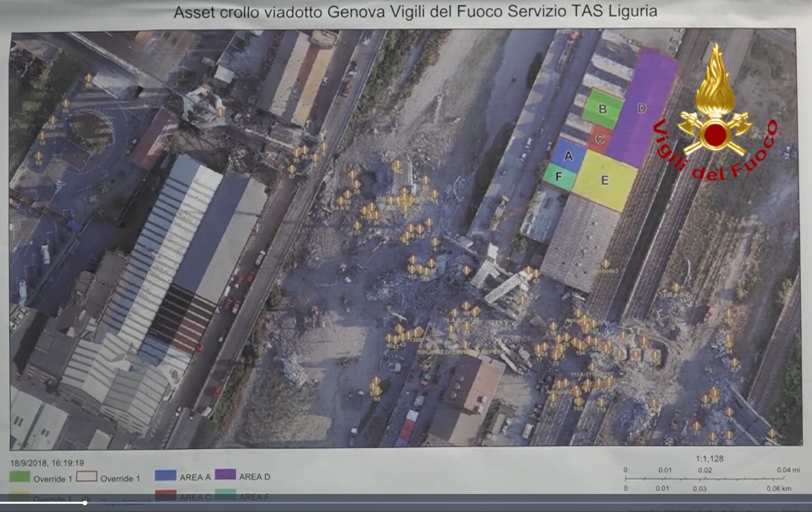Click the 0.06 km scale bar label
This screenshot has width=812, height=512.
pyautogui.click(x=778, y=488)
